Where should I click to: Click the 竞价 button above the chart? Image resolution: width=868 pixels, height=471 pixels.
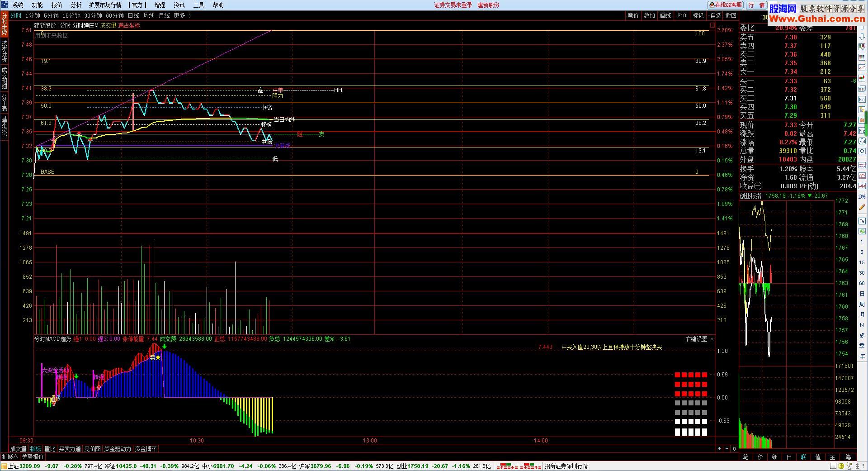pyautogui.click(x=633, y=15)
